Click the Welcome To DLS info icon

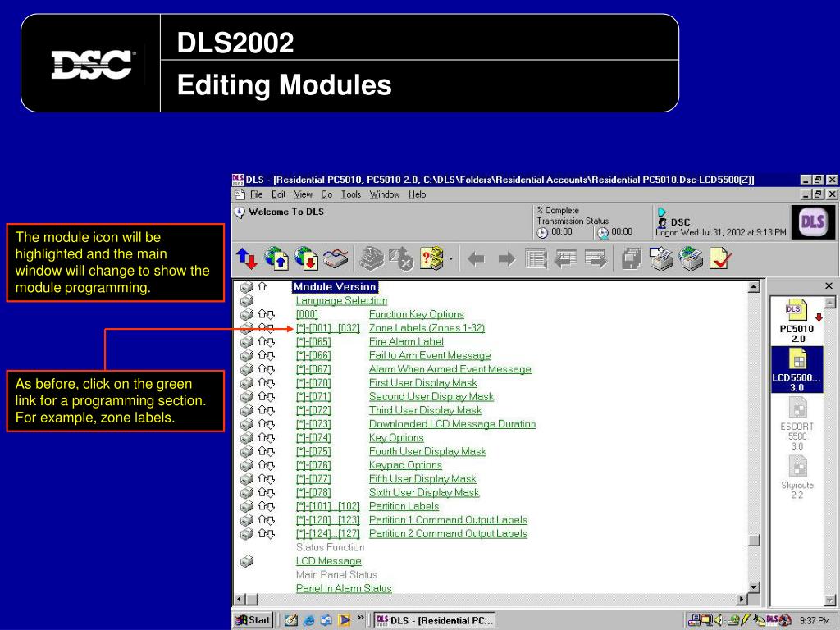click(x=240, y=212)
